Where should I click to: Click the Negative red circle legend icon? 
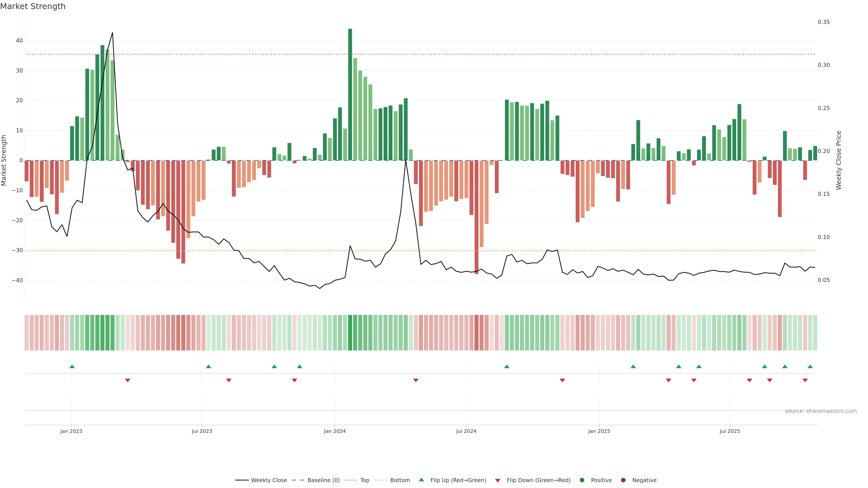coord(623,480)
